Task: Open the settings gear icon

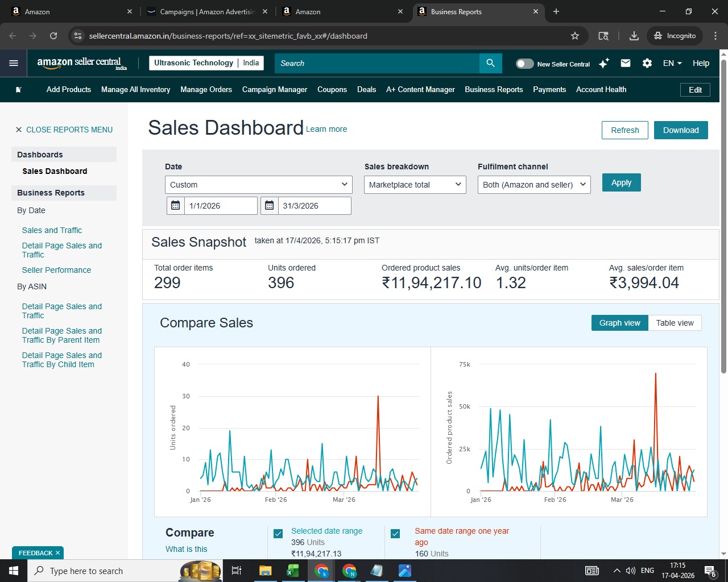Action: click(x=647, y=63)
